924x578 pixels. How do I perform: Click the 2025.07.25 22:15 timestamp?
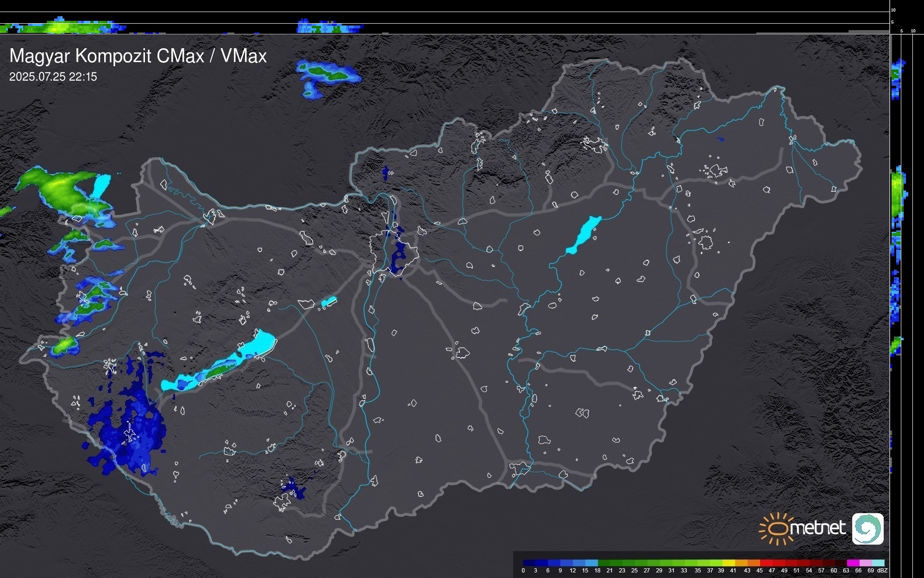(53, 77)
